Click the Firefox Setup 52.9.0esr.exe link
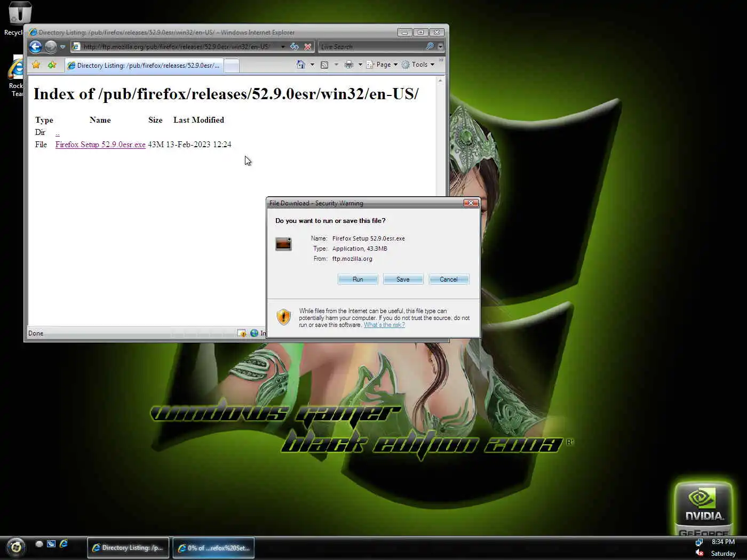Viewport: 747px width, 560px height. pyautogui.click(x=100, y=145)
